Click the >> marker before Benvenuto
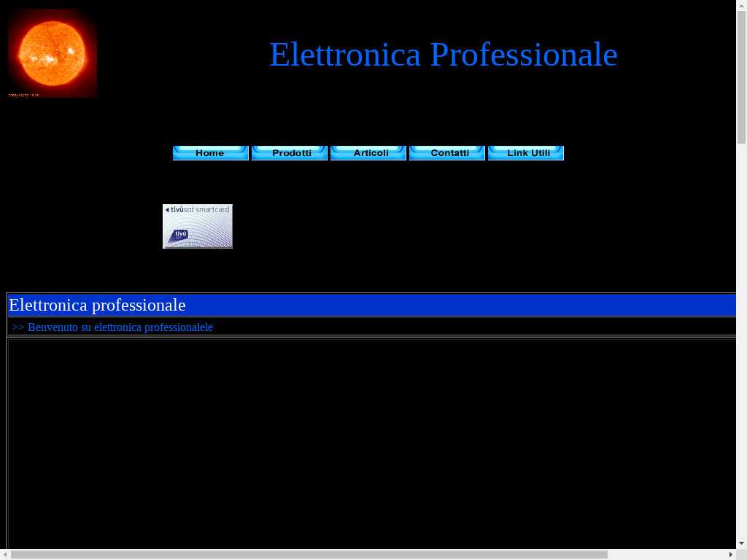Image resolution: width=747 pixels, height=560 pixels. click(x=18, y=327)
